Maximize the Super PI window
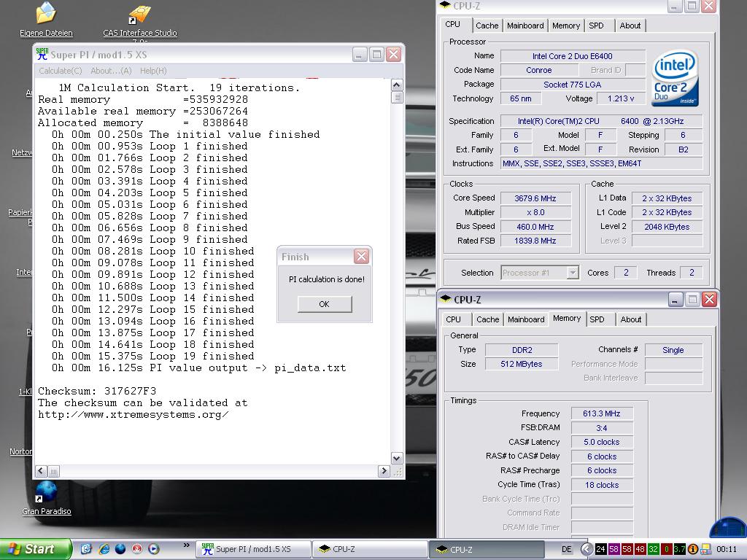Image resolution: width=747 pixels, height=560 pixels. point(376,54)
